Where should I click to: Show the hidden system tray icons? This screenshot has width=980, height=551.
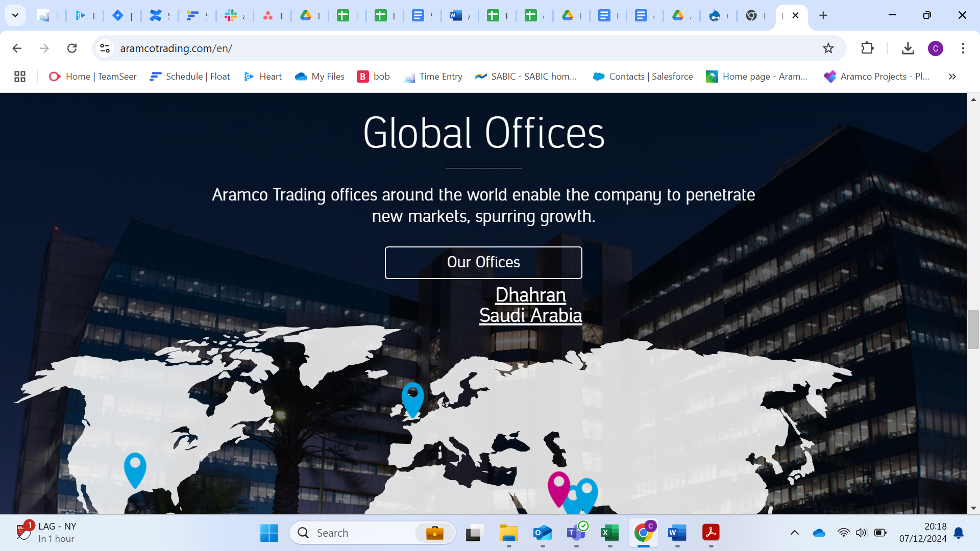795,533
